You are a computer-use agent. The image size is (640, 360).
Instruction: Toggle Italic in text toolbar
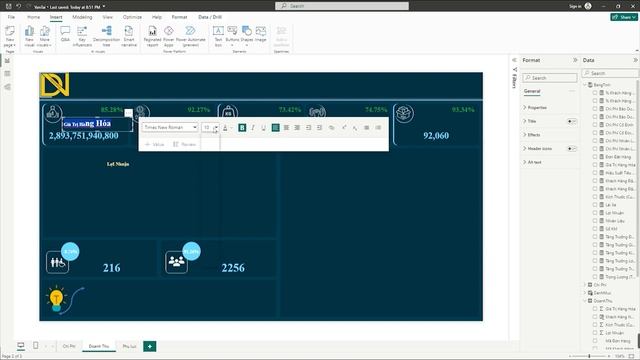pyautogui.click(x=253, y=128)
